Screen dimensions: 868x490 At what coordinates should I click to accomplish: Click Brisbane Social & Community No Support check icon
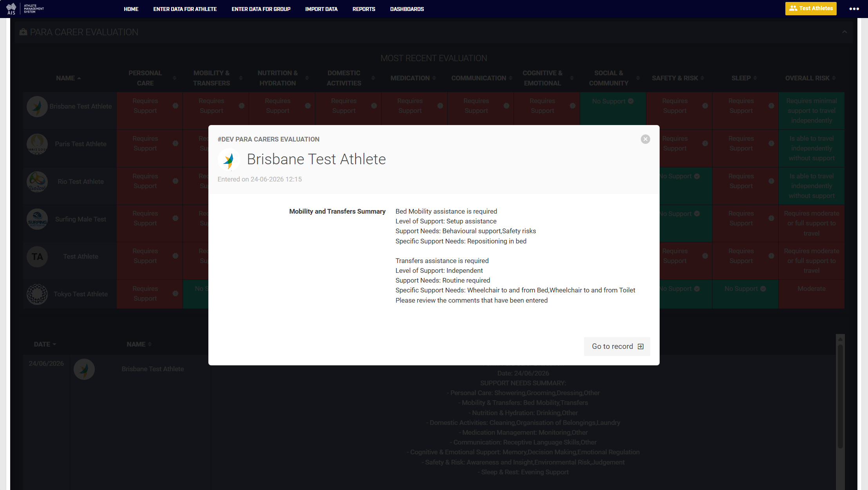(631, 101)
